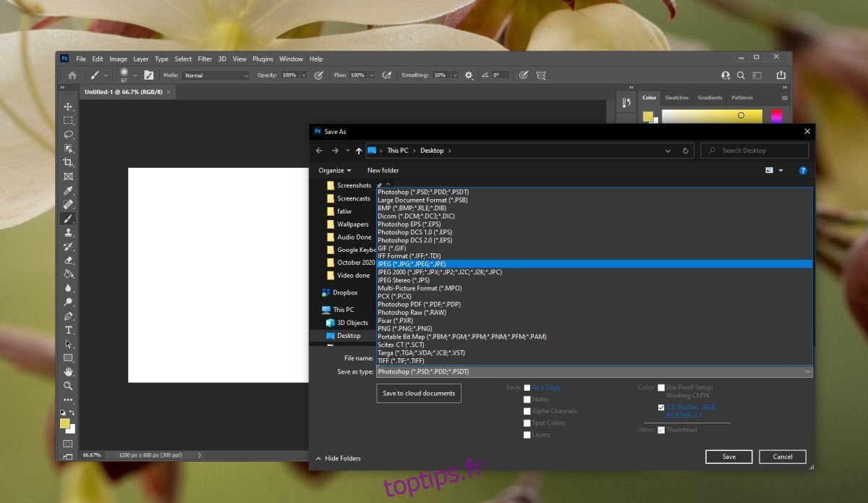Select the Move tool

click(68, 106)
